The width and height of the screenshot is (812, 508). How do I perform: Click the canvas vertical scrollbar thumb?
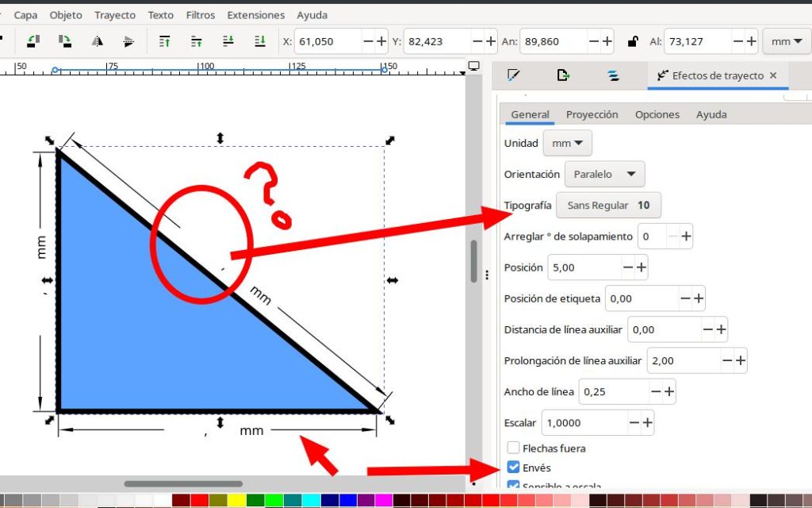473,261
